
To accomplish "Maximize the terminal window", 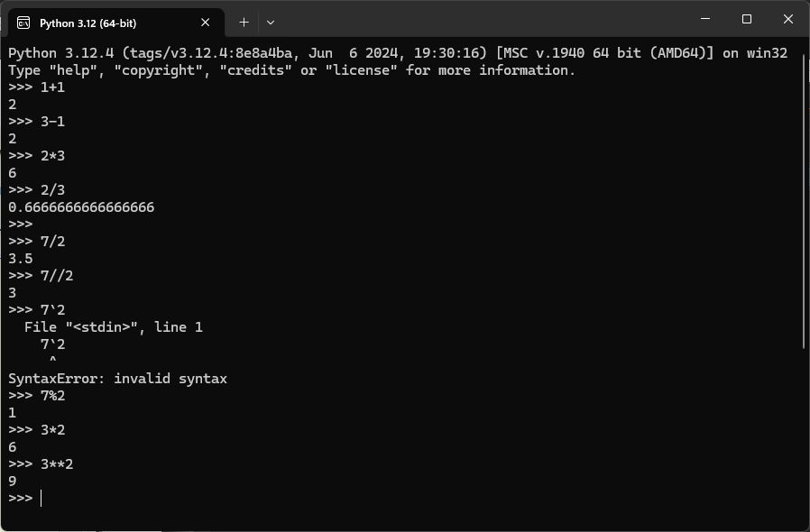I will (x=747, y=20).
